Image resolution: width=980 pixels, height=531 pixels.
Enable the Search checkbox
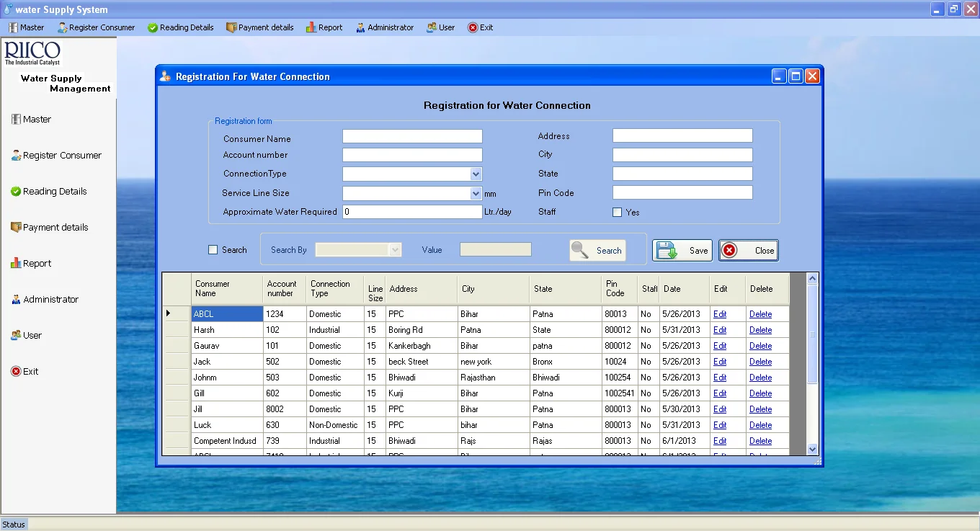tap(212, 250)
